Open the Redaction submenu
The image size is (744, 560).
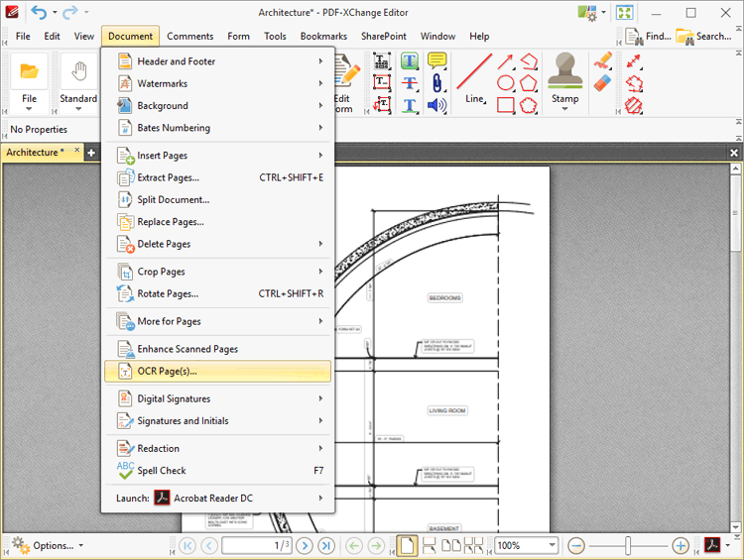(218, 449)
